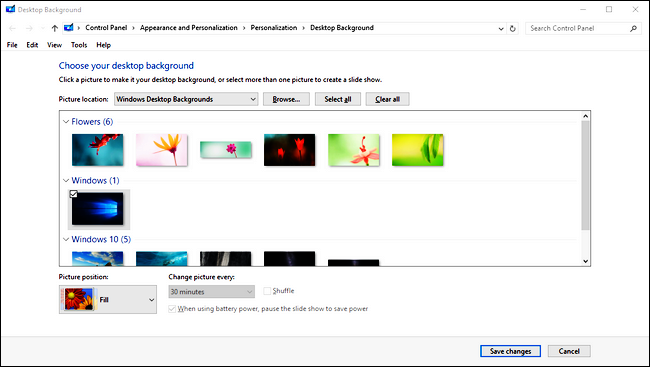Open the 30 minutes interval dropdown
The width and height of the screenshot is (650, 367).
click(x=211, y=292)
